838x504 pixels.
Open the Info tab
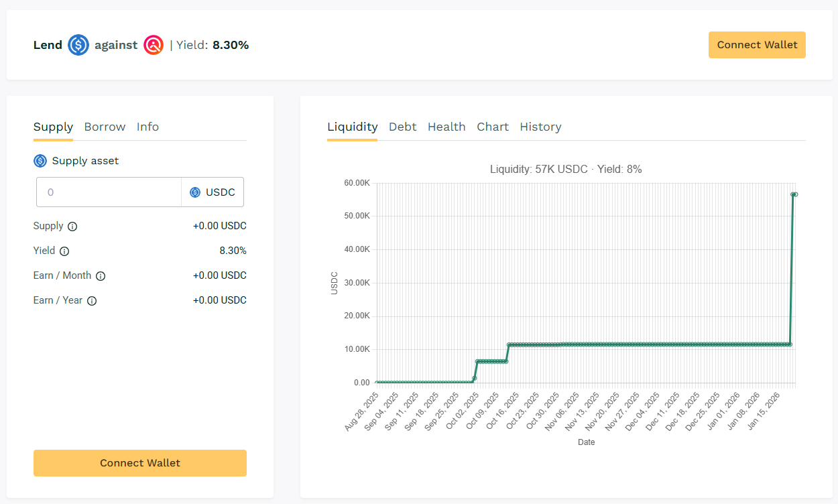coord(147,127)
